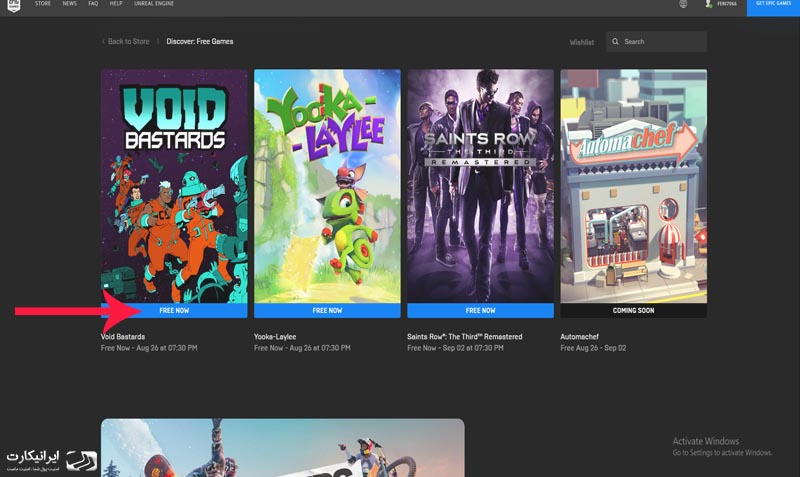Open the STORE menu item
Screen dimensions: 800x477
tap(43, 4)
